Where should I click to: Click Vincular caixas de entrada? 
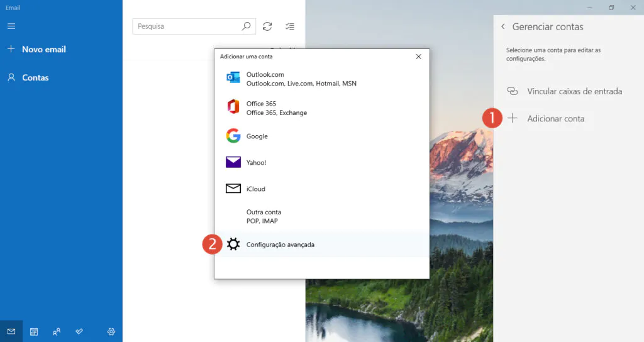569,91
